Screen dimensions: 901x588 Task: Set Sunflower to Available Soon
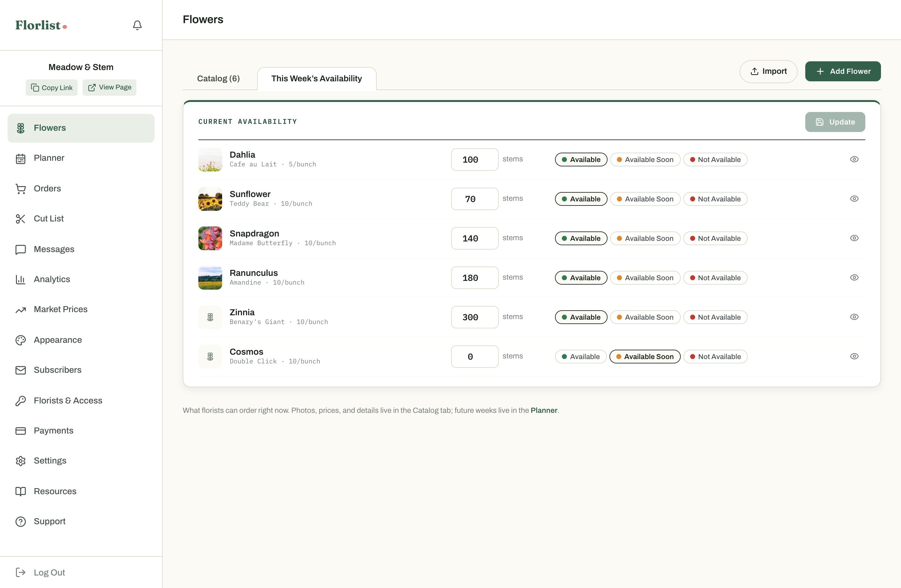point(645,199)
